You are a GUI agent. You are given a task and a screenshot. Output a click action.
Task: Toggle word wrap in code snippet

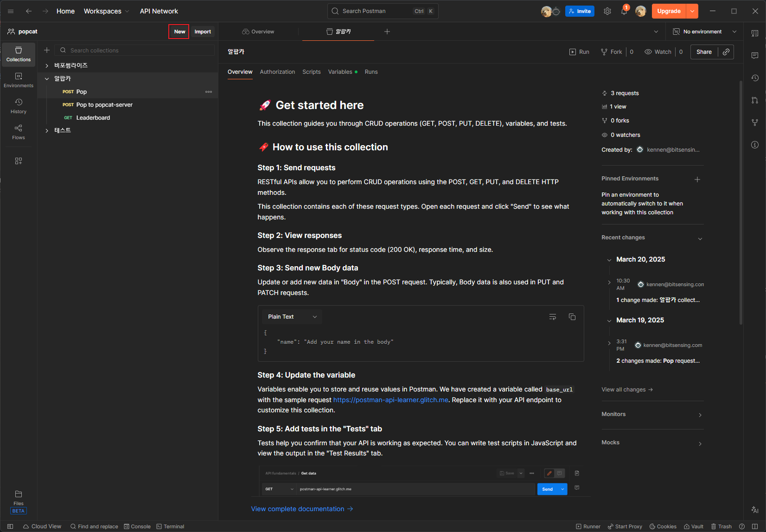pos(553,317)
